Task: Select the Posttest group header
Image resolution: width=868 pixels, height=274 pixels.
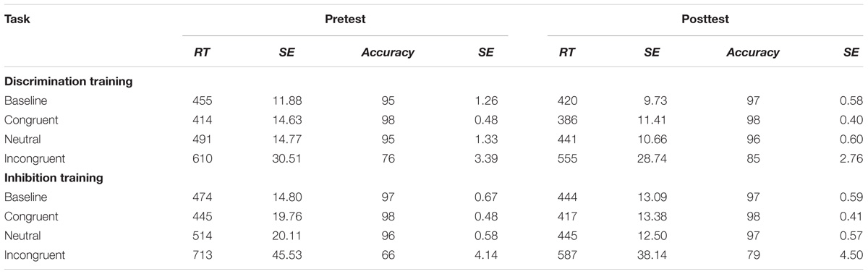Action: click(x=705, y=20)
